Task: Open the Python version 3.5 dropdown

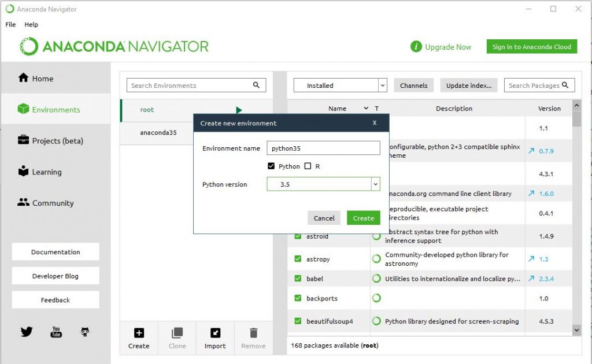Action: click(x=375, y=184)
